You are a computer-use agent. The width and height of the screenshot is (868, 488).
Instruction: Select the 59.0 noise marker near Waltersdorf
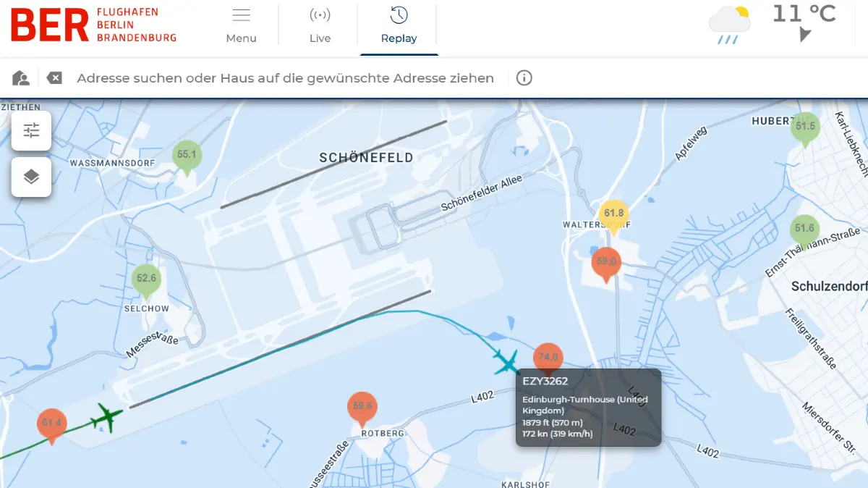606,264
